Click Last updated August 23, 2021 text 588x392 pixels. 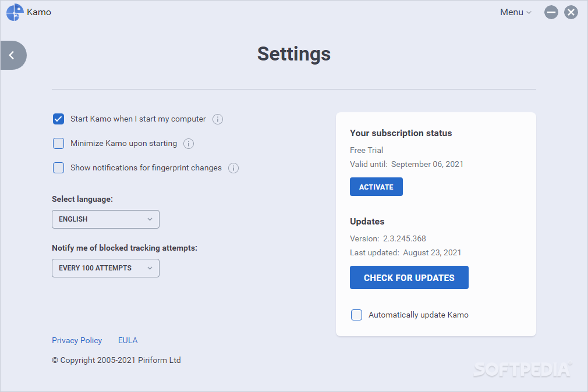coord(405,252)
